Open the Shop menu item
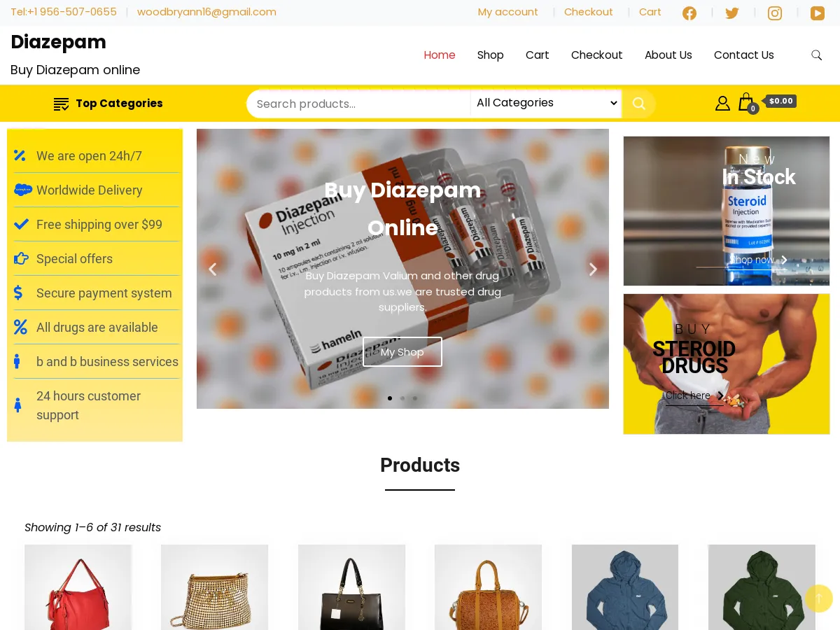This screenshot has width=840, height=630. coord(491,55)
